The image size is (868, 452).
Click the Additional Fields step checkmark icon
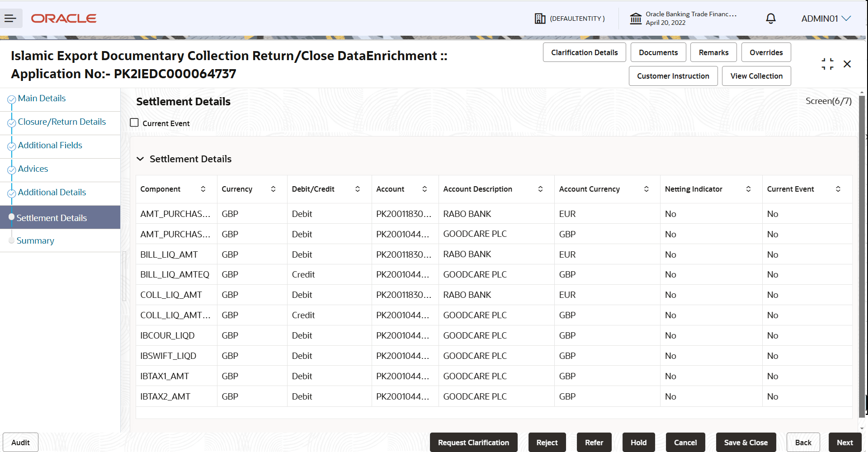pyautogui.click(x=12, y=146)
